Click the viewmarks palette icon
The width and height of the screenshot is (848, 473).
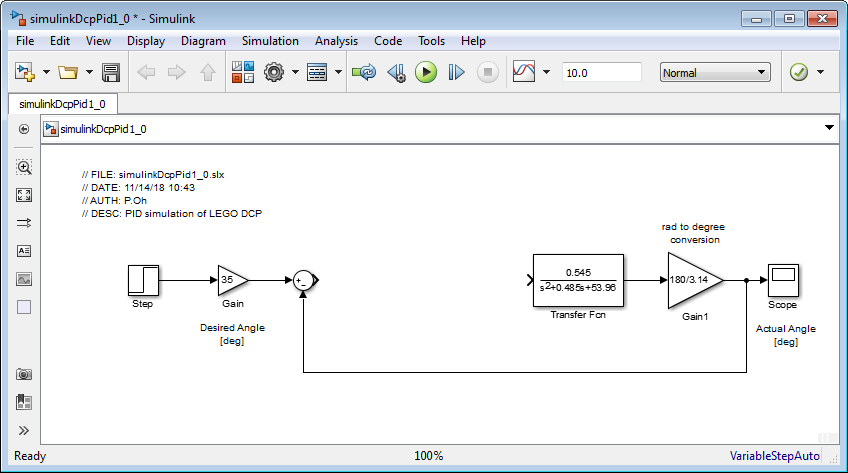24,402
